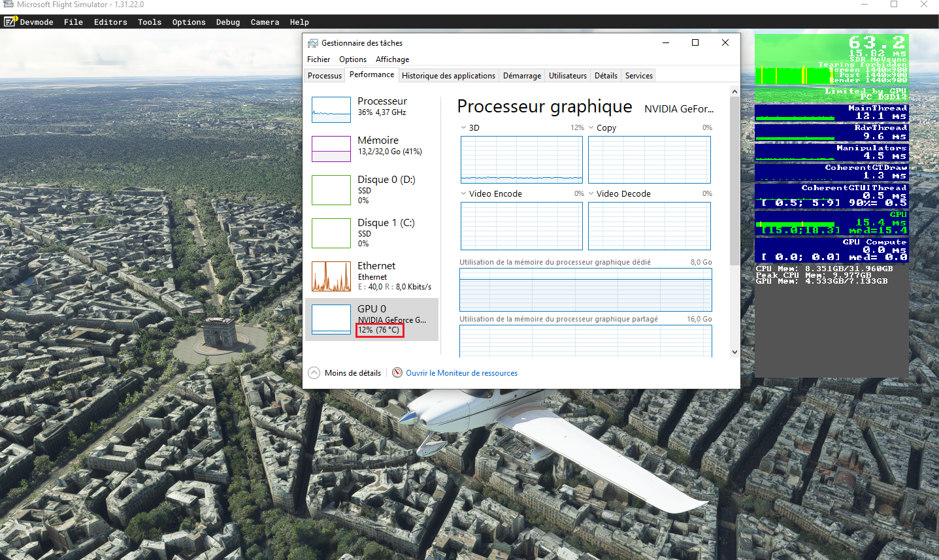939x560 pixels.
Task: Click the Manipulators timing graph
Action: [x=832, y=152]
